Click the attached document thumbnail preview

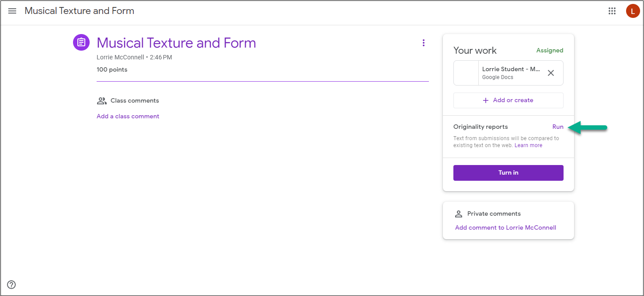(x=466, y=73)
